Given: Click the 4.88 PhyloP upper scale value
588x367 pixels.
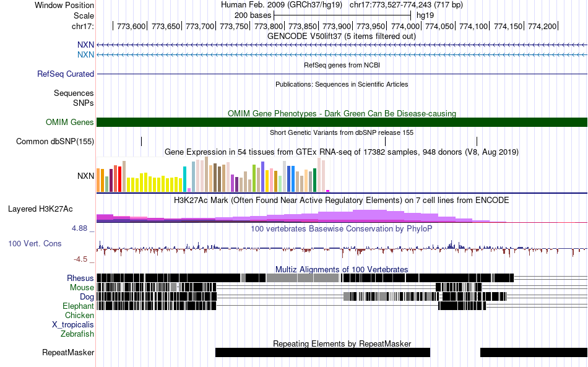Looking at the screenshot, I should (79, 228).
